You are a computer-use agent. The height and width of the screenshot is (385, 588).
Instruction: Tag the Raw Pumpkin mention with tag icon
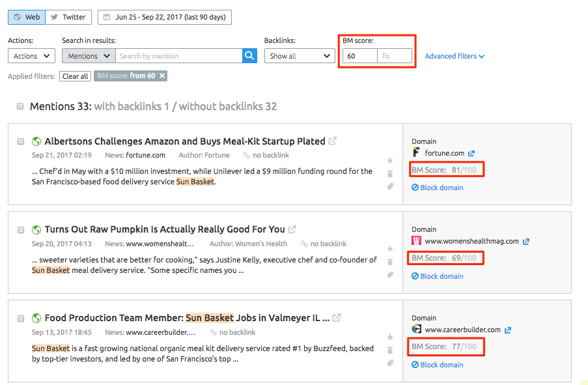[x=391, y=275]
